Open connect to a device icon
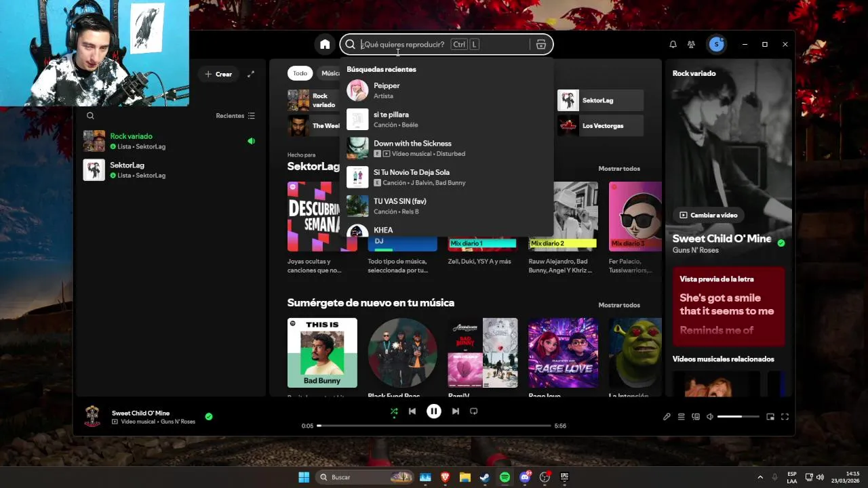This screenshot has width=868, height=488. (x=696, y=417)
